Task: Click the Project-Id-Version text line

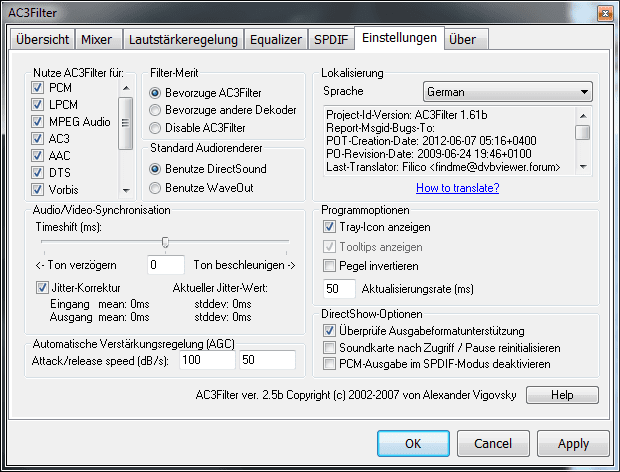Action: click(406, 115)
